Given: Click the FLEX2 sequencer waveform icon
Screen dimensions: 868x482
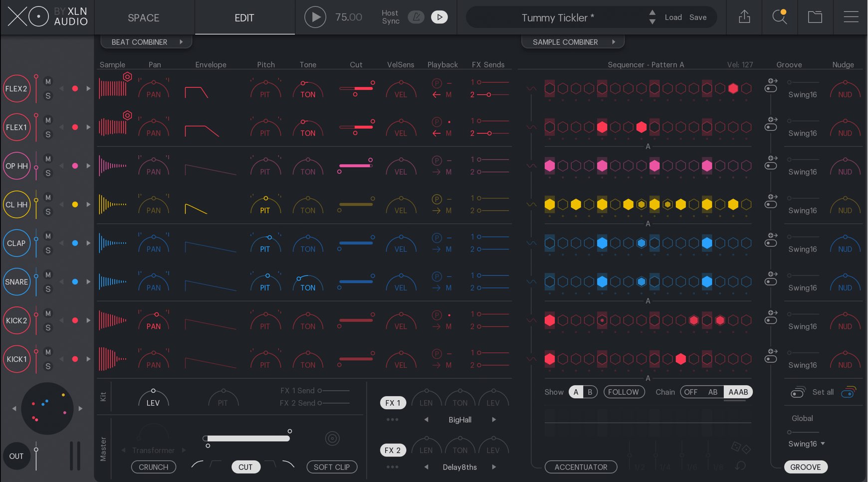Looking at the screenshot, I should pos(532,88).
